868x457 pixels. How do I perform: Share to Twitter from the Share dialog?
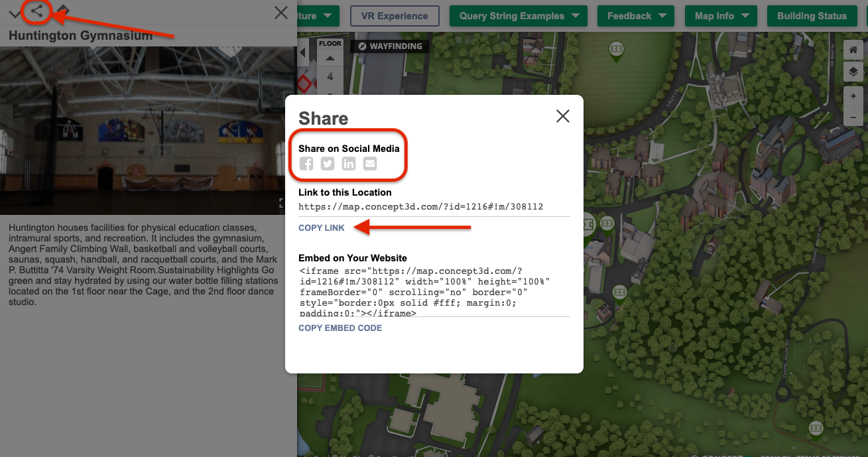pyautogui.click(x=328, y=163)
